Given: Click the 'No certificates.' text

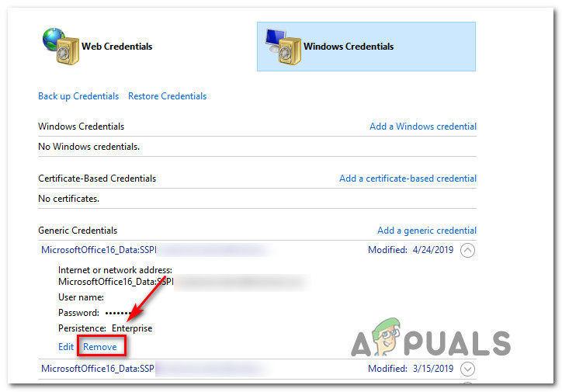Looking at the screenshot, I should [69, 199].
